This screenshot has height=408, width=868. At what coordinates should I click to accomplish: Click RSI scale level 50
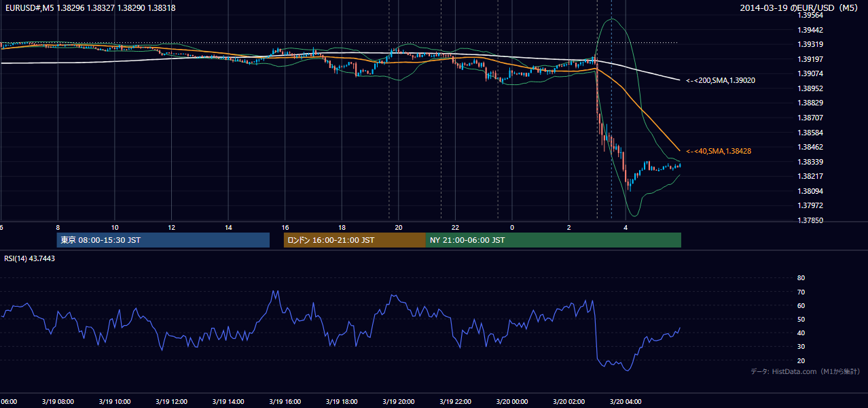click(x=801, y=319)
